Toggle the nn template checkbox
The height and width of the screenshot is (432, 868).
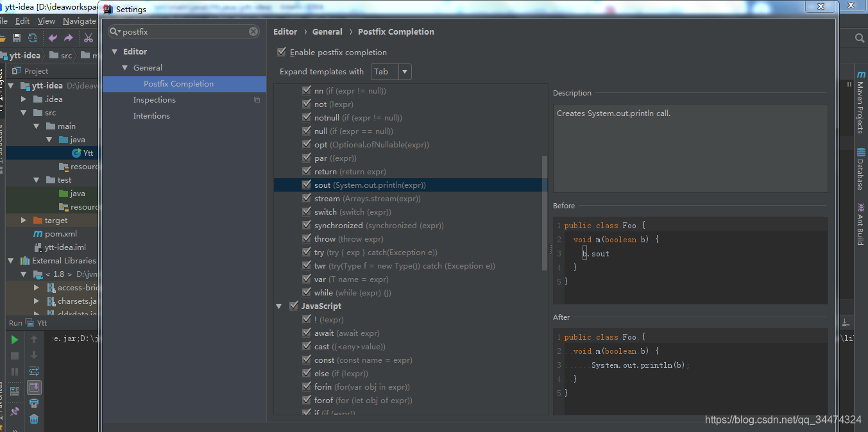point(307,90)
